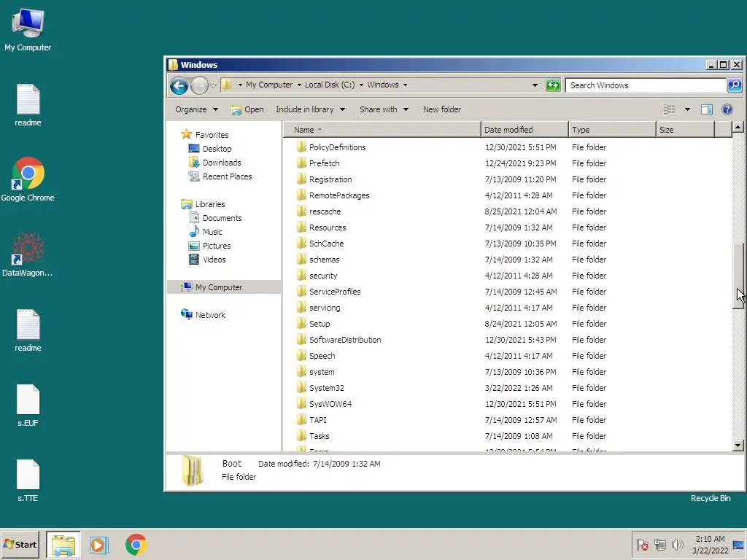
Task: Click the Action Center flag tray icon
Action: click(x=642, y=544)
